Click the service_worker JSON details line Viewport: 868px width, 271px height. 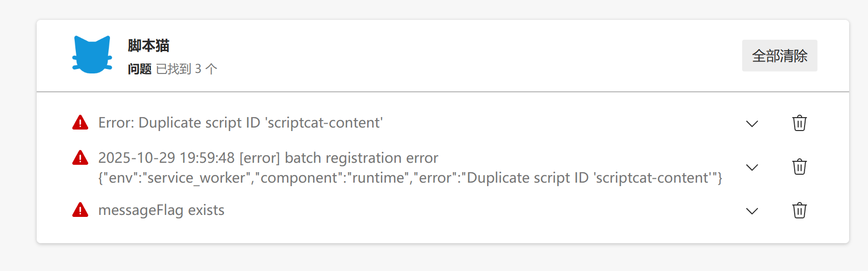pyautogui.click(x=410, y=178)
